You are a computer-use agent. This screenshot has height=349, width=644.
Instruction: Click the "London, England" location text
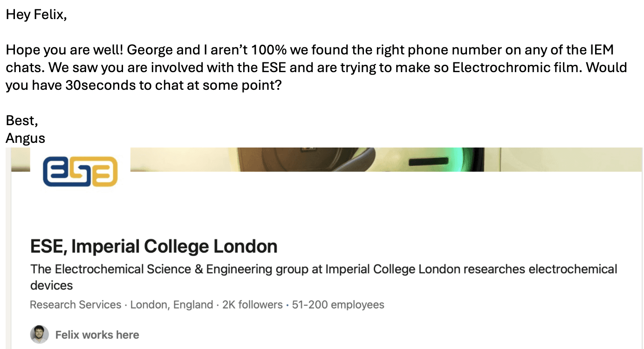[x=171, y=305]
